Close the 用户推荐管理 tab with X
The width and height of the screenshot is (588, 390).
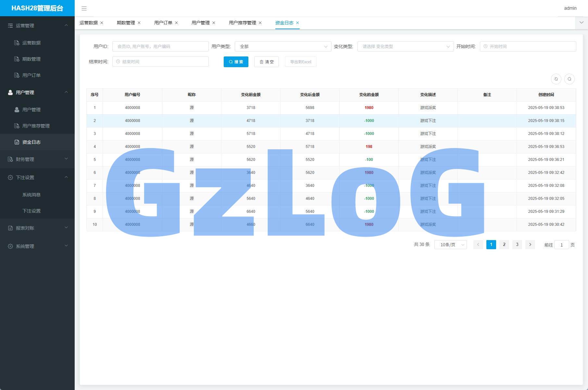pos(260,23)
